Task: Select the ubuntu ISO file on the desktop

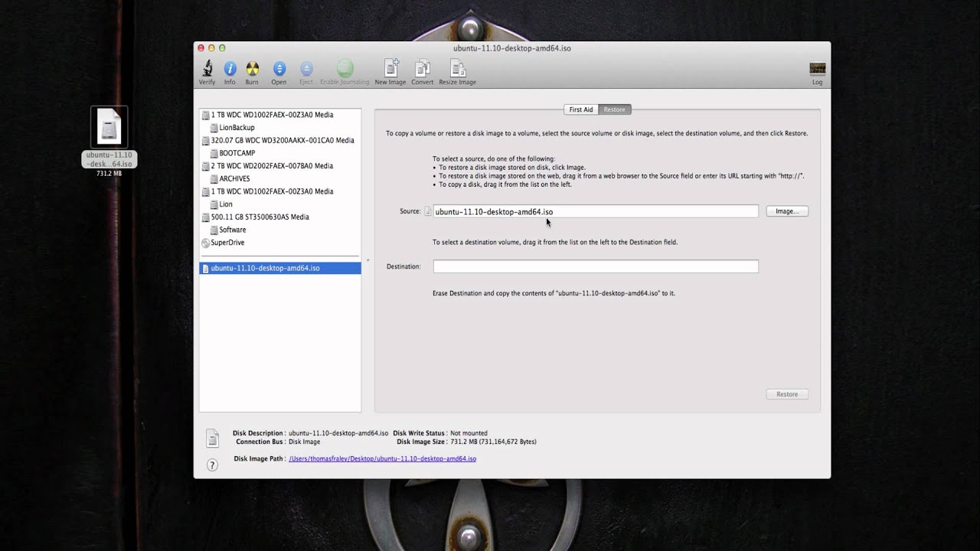Action: (x=109, y=126)
